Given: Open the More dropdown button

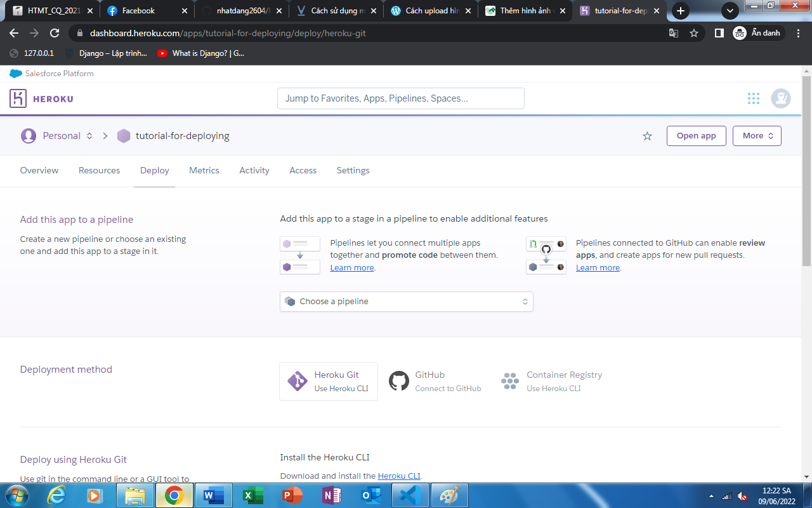Looking at the screenshot, I should (x=757, y=136).
